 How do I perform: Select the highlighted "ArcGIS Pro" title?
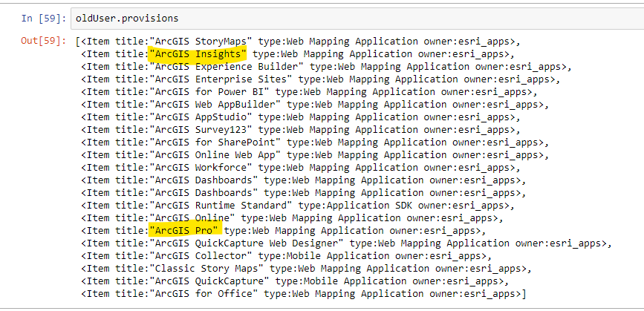(x=186, y=231)
